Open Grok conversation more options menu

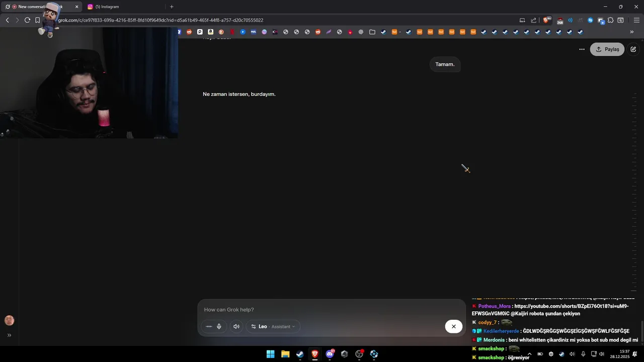tap(582, 49)
